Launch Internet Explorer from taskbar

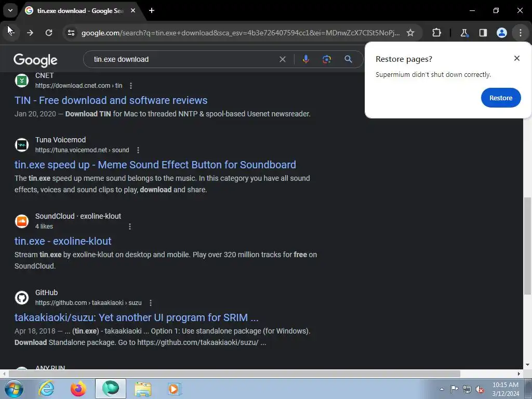click(x=46, y=389)
